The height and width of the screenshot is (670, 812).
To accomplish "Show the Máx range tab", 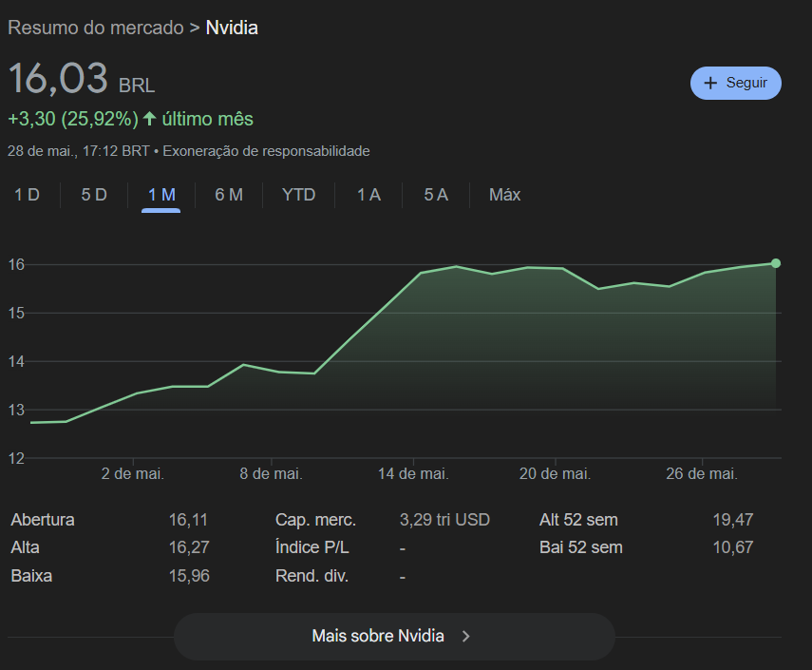I will coord(505,195).
